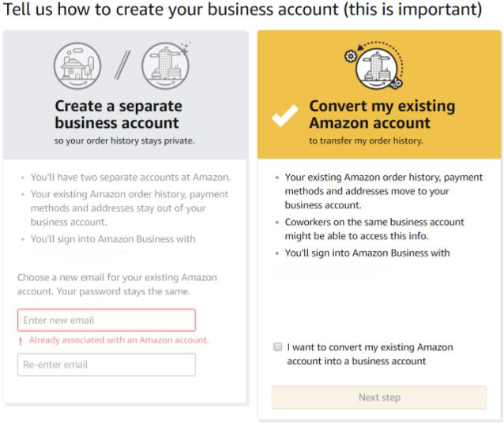The image size is (504, 427).
Task: Click the house icon in the separate account card
Action: tap(77, 65)
